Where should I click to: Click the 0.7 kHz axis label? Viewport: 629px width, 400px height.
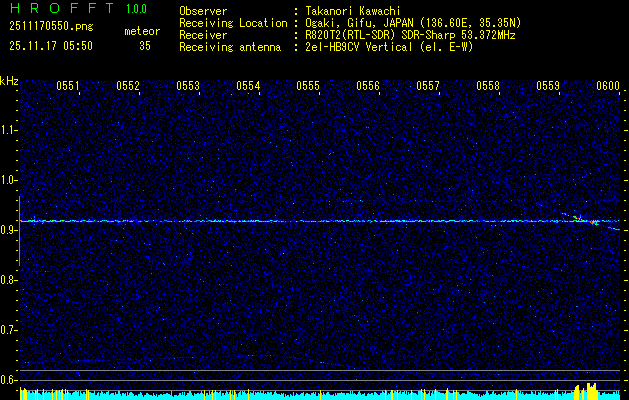(x=7, y=330)
